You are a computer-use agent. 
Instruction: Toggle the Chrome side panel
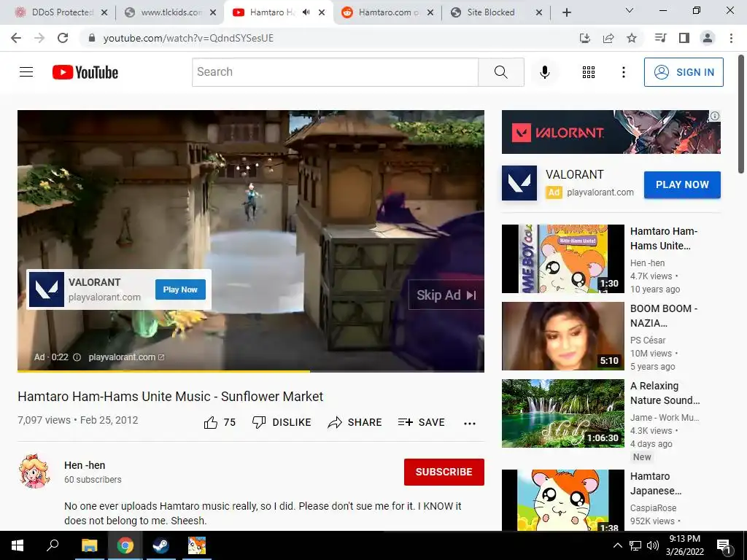(684, 38)
